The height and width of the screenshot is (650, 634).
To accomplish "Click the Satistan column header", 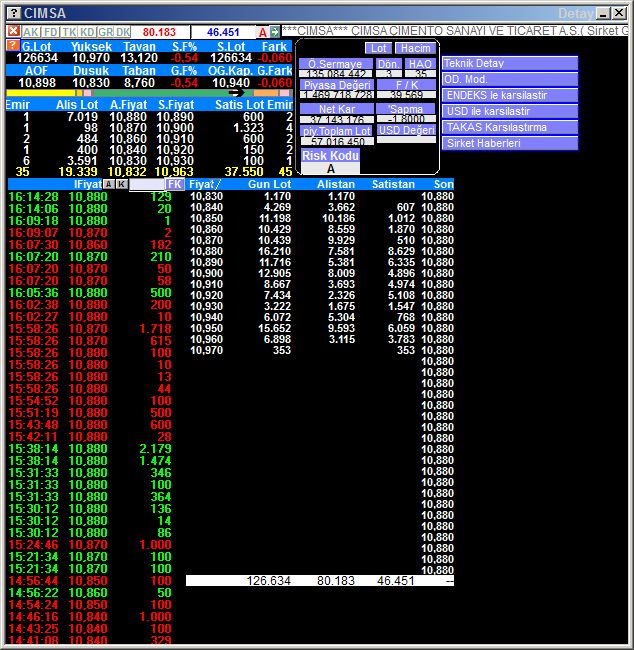I will coord(393,184).
